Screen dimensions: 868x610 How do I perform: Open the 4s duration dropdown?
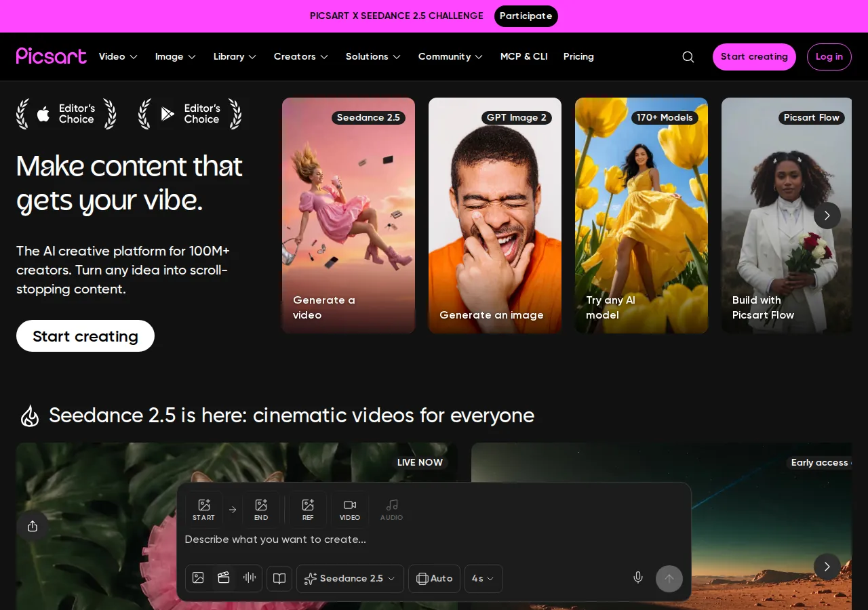point(484,579)
